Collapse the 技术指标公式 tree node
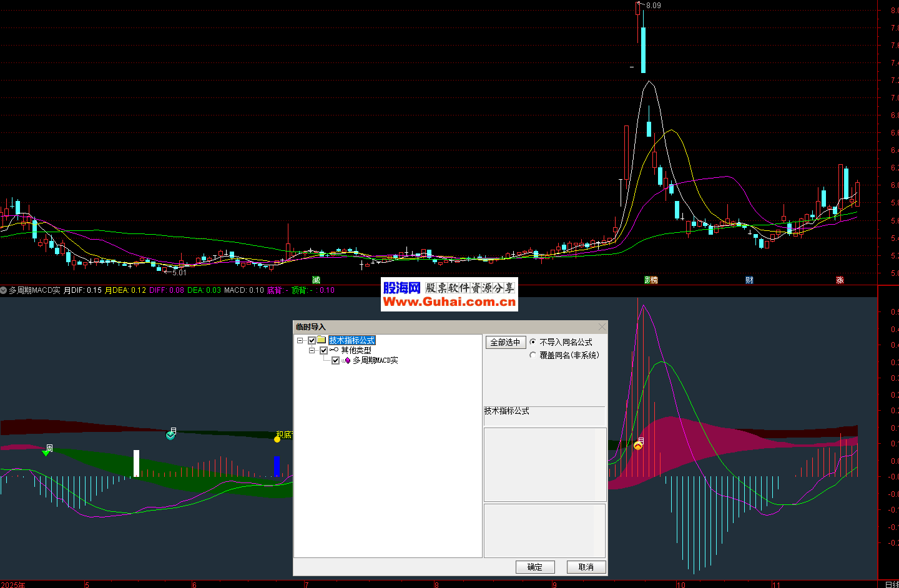The height and width of the screenshot is (588, 899). tap(300, 340)
